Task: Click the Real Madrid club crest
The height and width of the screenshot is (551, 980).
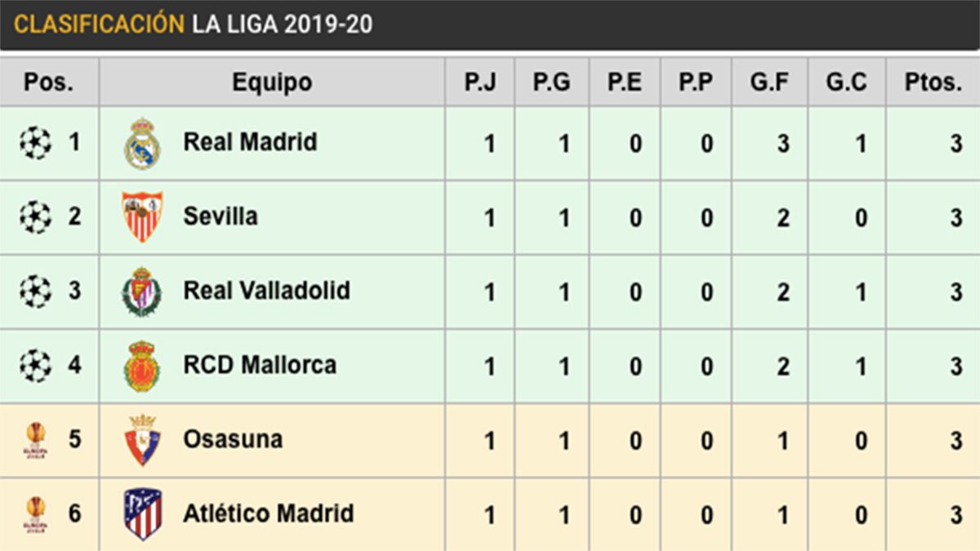Action: (x=142, y=144)
